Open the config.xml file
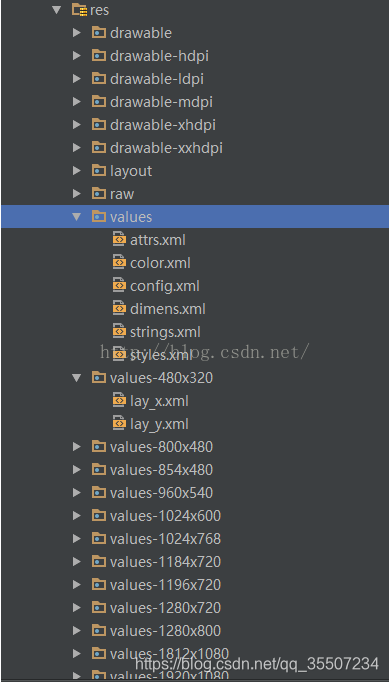Image resolution: width=389 pixels, height=683 pixels. pos(165,286)
